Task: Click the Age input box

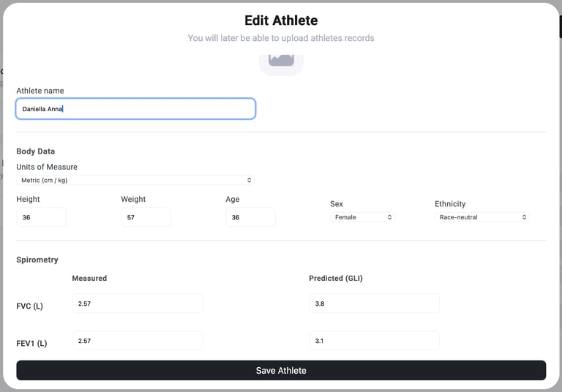Action: point(250,217)
